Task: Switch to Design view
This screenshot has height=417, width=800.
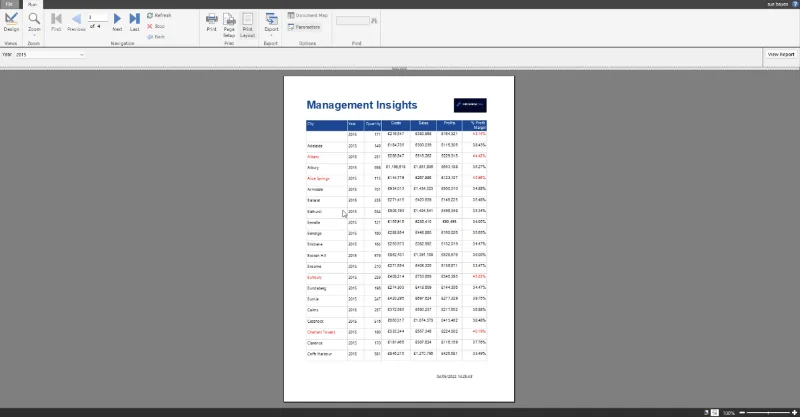Action: pos(11,22)
